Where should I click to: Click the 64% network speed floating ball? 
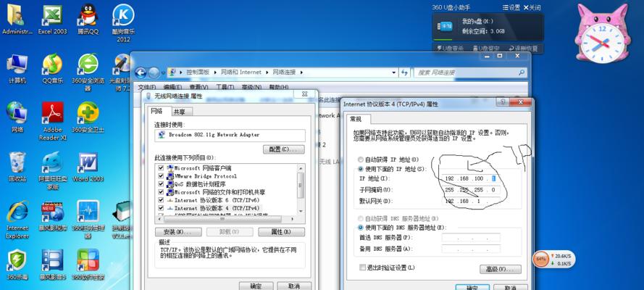pos(541,260)
